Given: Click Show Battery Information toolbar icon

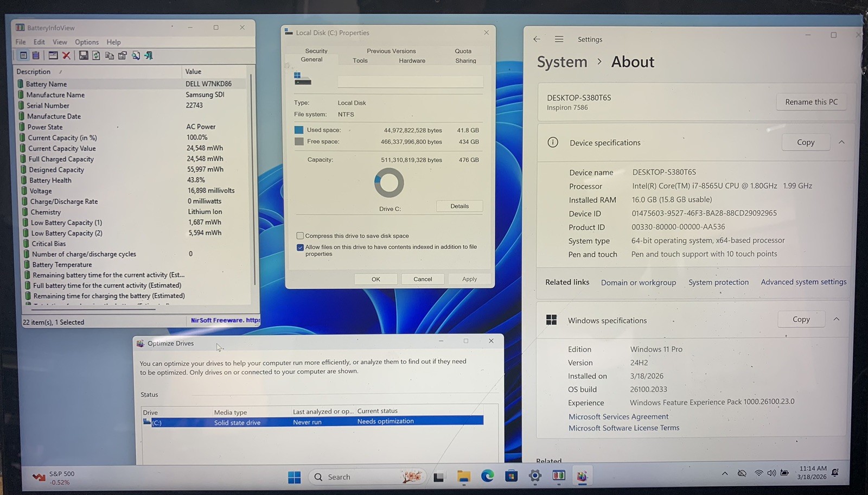Looking at the screenshot, I should [x=23, y=55].
